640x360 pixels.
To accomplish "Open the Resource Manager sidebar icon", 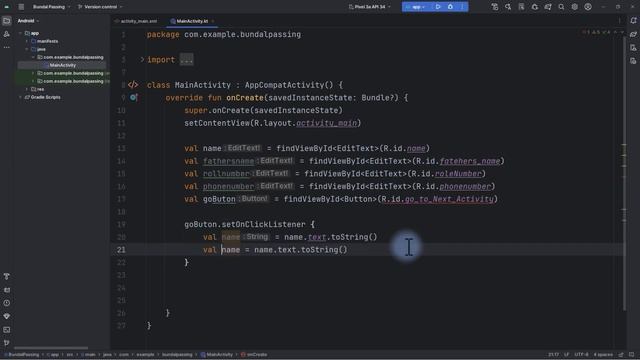I will (7, 34).
